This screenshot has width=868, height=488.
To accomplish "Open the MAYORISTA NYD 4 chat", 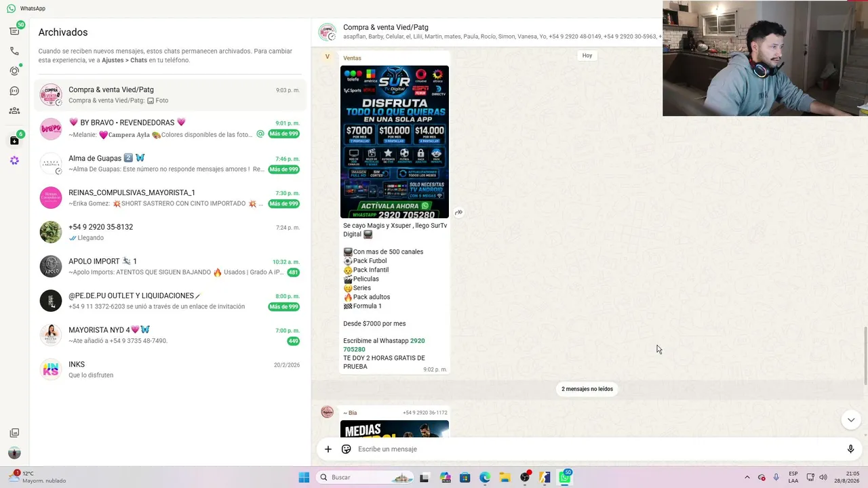I will [x=170, y=335].
